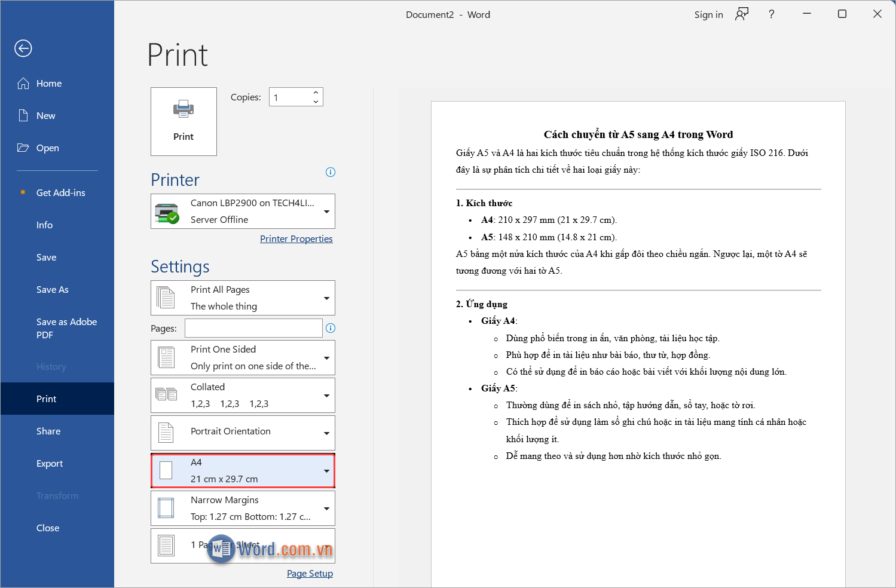Screen dimensions: 896x588
Task: Expand the Print One Sided dropdown
Action: coord(326,358)
